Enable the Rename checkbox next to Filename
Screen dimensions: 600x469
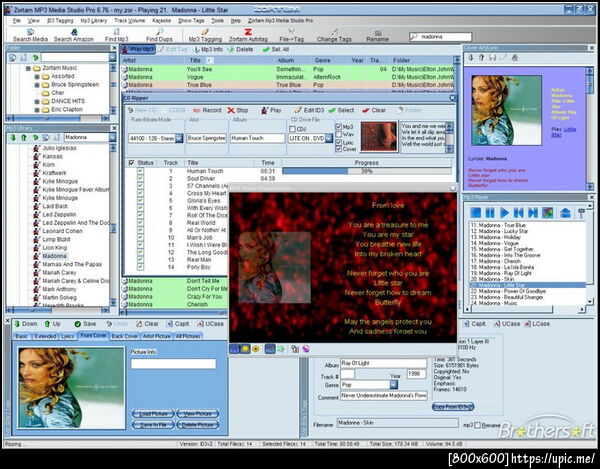click(478, 425)
